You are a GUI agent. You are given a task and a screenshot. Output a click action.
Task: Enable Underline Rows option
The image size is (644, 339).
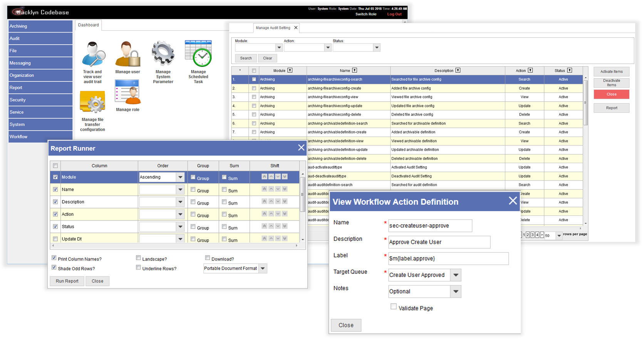(x=138, y=267)
